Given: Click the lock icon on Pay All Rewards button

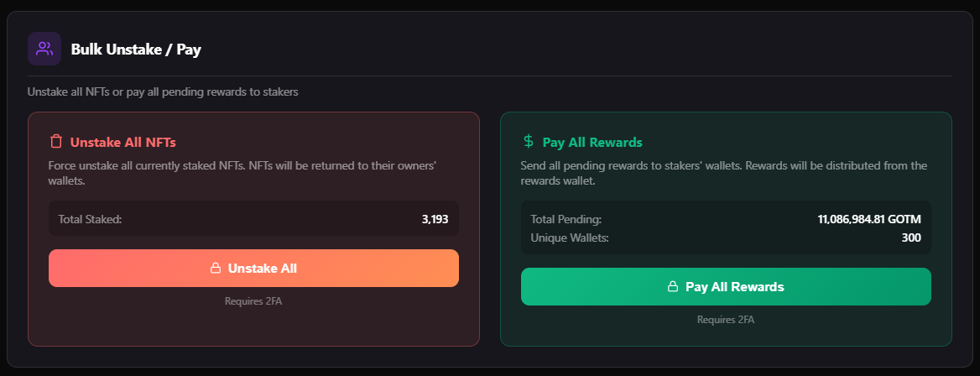Looking at the screenshot, I should [x=672, y=287].
